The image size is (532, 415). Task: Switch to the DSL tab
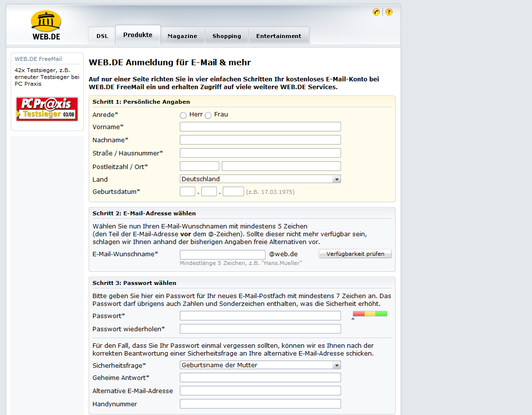coord(102,36)
